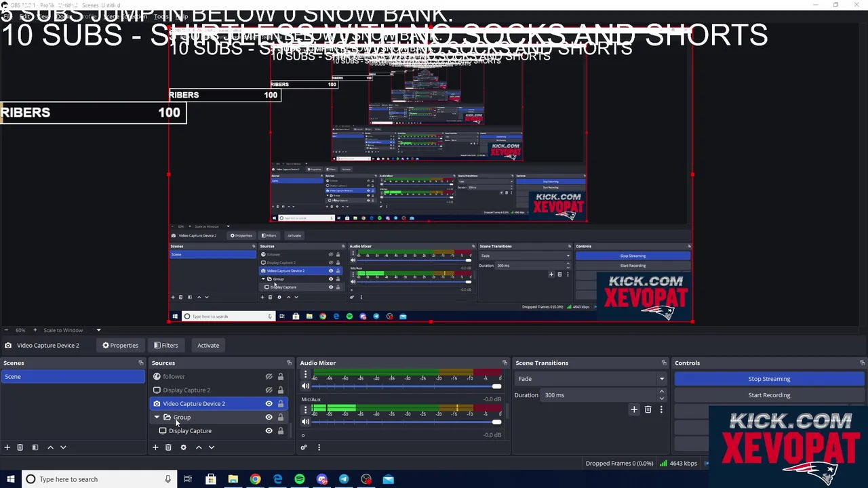Show the hidden Display Capture 2 source
Viewport: 868px width, 488px height.
click(269, 390)
